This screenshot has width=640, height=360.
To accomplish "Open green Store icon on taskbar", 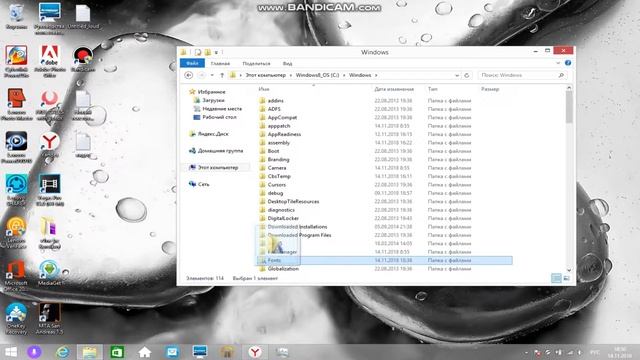I will click(x=117, y=352).
